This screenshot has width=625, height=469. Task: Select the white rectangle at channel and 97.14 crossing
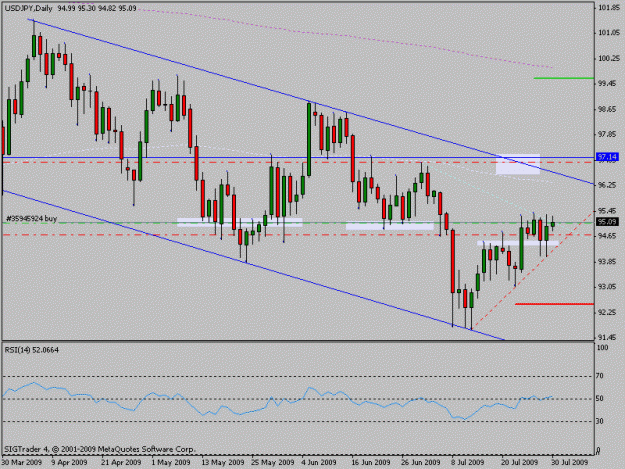click(518, 164)
